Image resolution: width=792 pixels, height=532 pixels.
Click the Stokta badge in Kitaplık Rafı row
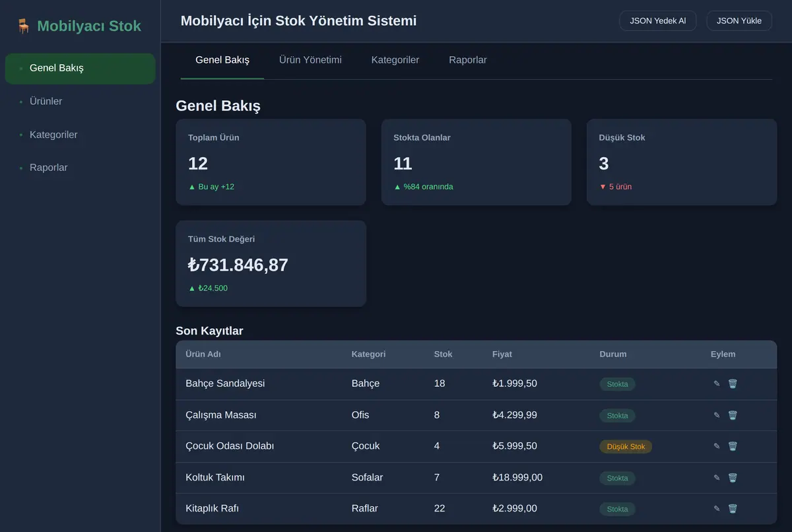click(617, 510)
